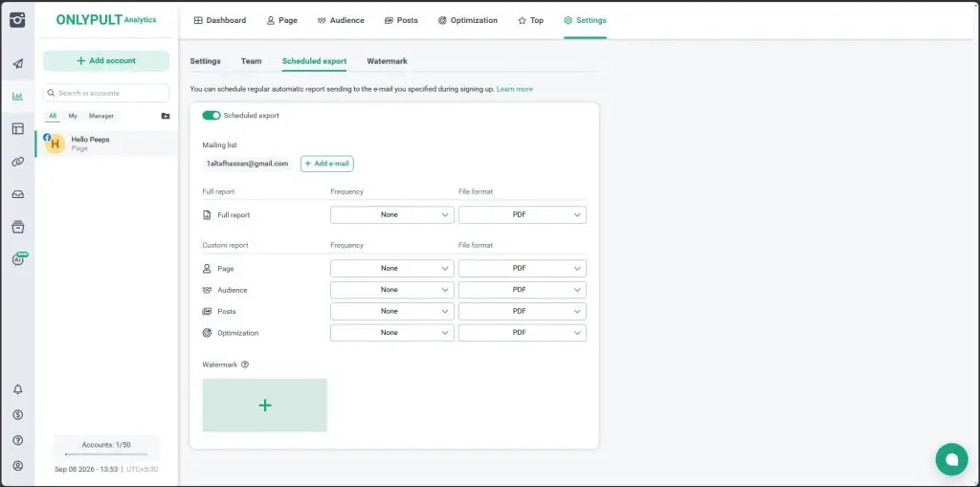This screenshot has height=487, width=980.
Task: Filter accounts by My
Action: (73, 116)
